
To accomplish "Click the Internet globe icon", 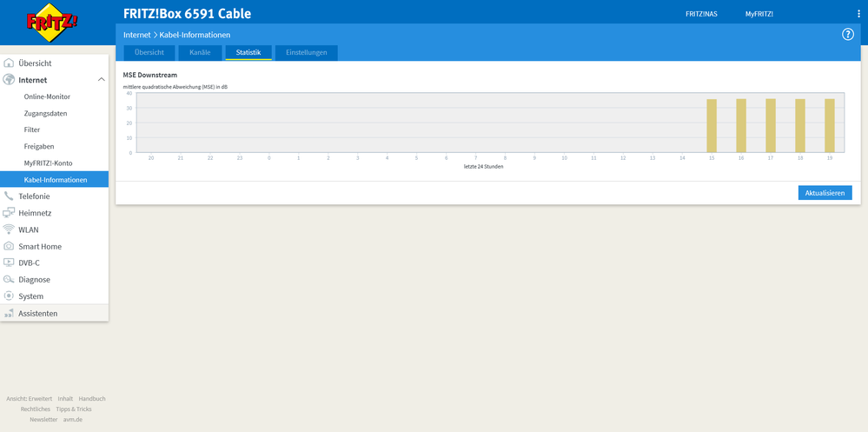I will click(9, 80).
